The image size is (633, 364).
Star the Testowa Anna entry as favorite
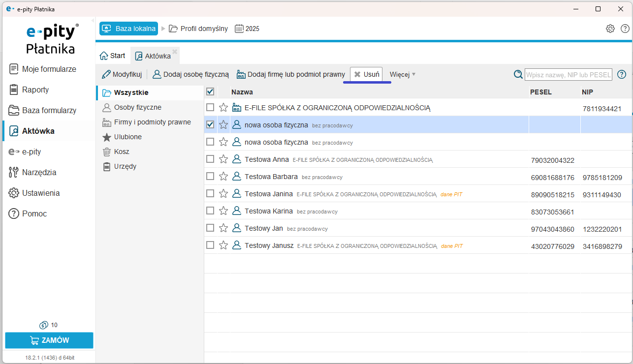223,159
